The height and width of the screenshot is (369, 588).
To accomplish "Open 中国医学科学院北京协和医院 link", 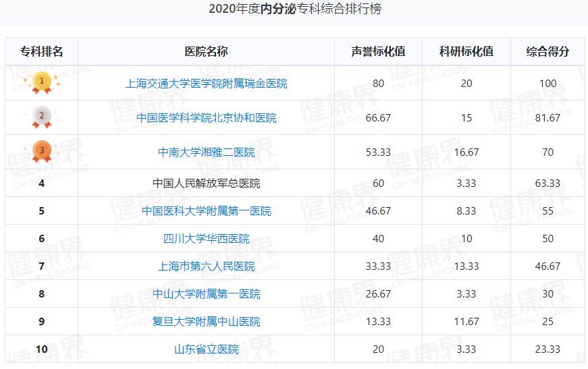I will tap(207, 118).
